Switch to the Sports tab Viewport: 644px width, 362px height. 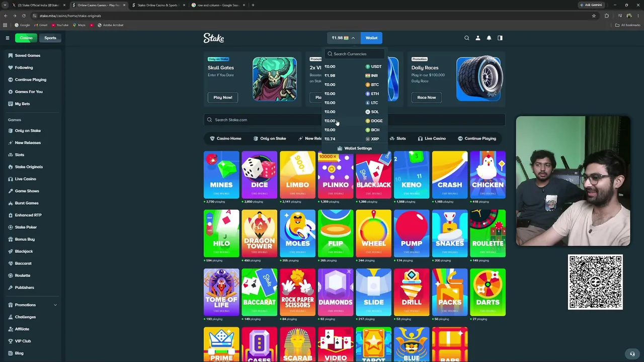click(x=50, y=38)
